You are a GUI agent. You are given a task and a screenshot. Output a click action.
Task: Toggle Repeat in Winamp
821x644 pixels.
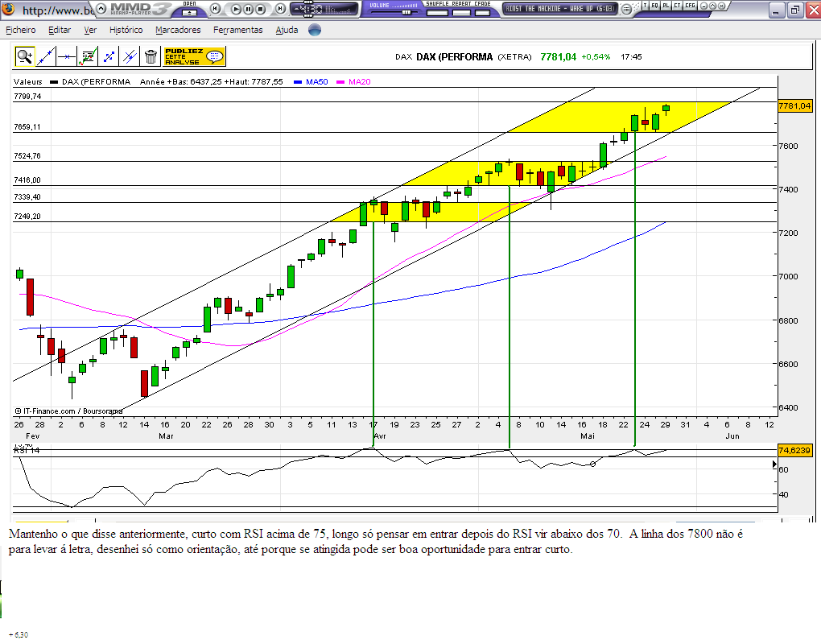pos(461,13)
